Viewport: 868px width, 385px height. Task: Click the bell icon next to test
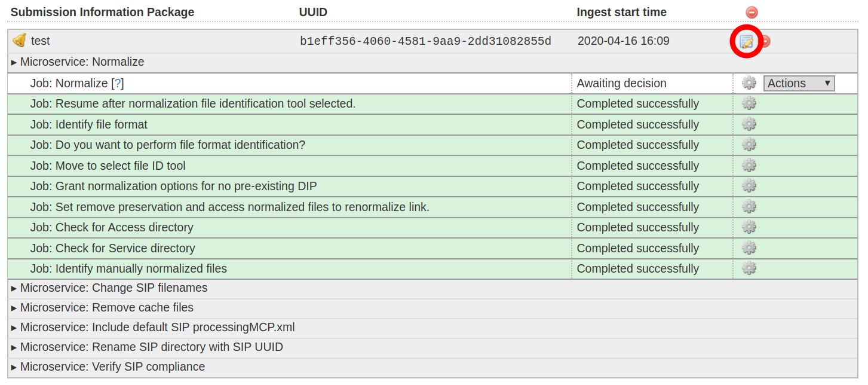pyautogui.click(x=19, y=41)
